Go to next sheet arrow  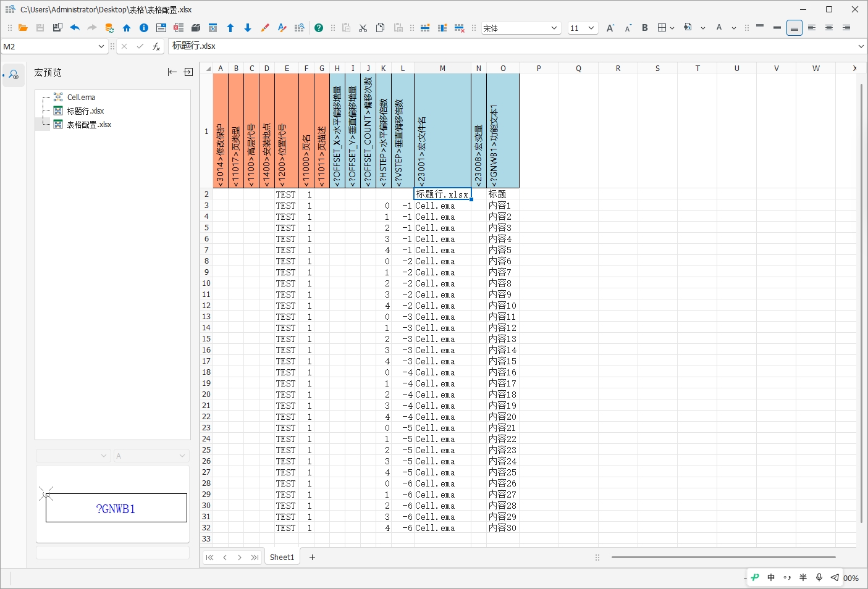(240, 558)
